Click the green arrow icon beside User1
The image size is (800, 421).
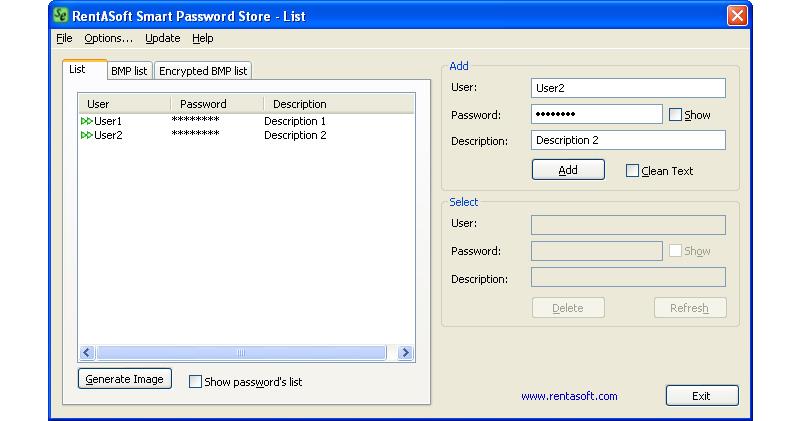(87, 121)
